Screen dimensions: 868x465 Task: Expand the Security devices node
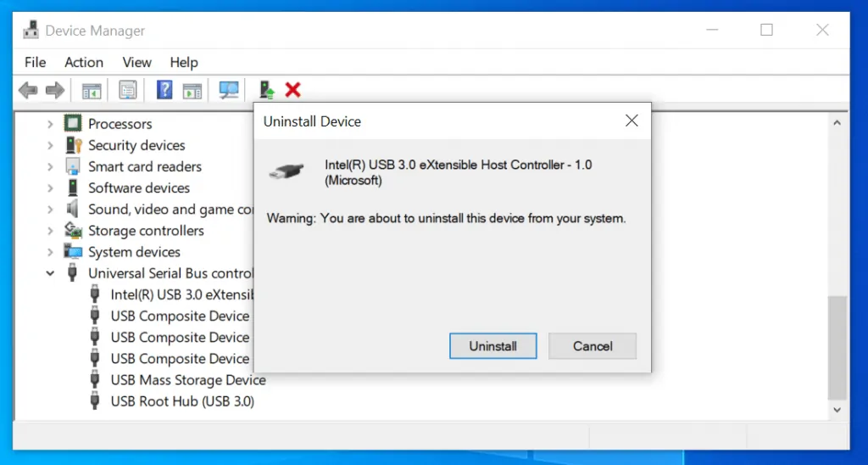point(50,145)
